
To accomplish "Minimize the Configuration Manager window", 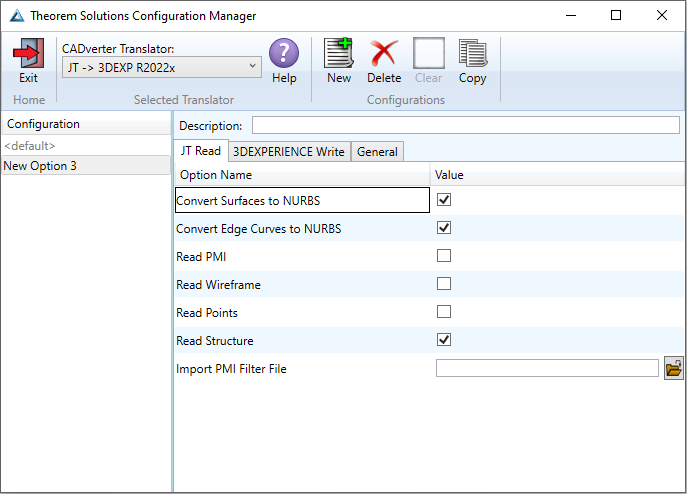I will pyautogui.click(x=571, y=15).
